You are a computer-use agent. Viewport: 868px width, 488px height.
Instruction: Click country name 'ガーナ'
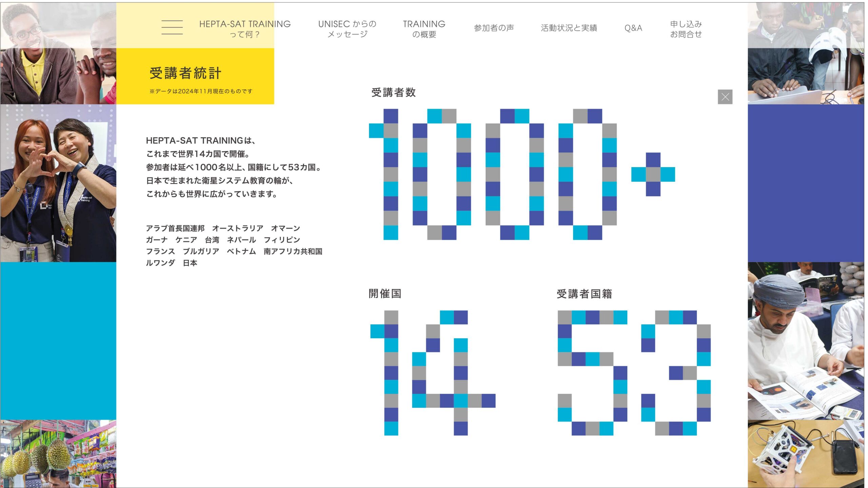pyautogui.click(x=157, y=240)
